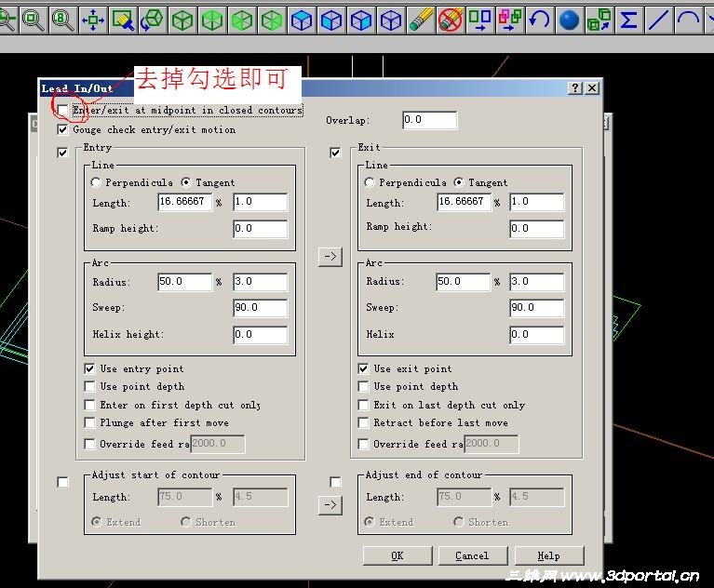
Task: Set graphics view to Top green cube
Action: point(182,20)
